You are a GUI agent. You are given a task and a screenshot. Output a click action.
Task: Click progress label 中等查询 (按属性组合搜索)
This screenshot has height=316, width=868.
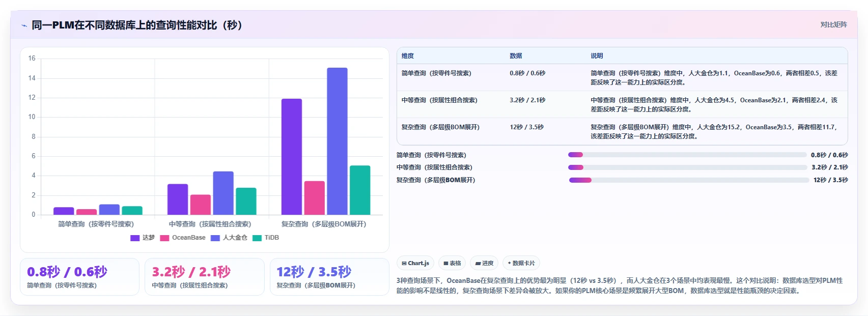[x=434, y=167]
